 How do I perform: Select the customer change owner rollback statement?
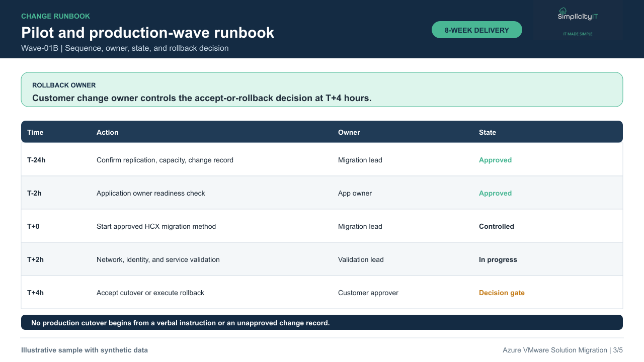tap(202, 98)
